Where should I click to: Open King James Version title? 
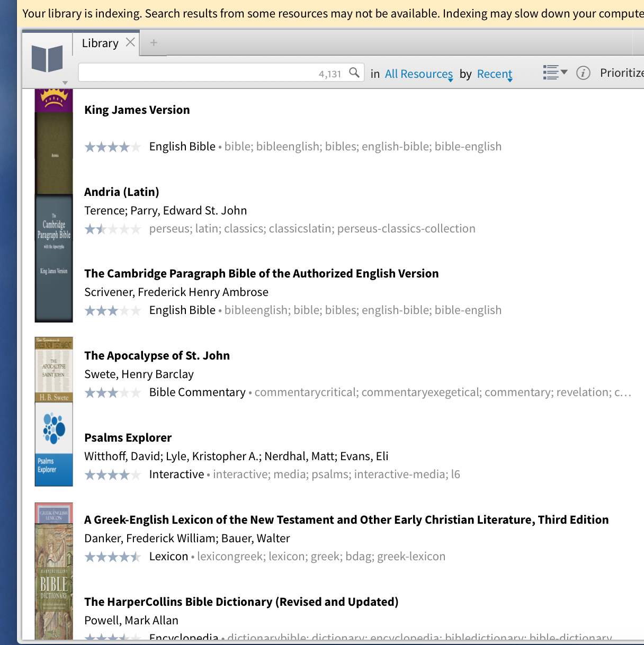coord(137,110)
